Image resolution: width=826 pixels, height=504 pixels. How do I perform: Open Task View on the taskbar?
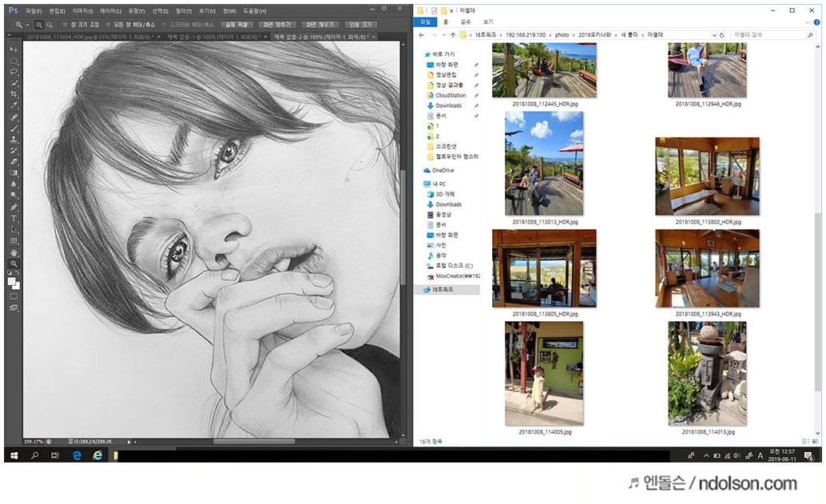point(55,455)
